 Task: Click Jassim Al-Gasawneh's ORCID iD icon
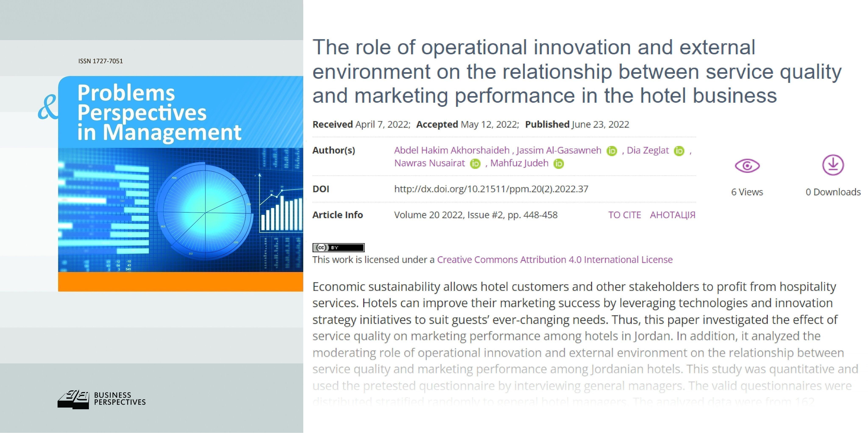(x=612, y=151)
